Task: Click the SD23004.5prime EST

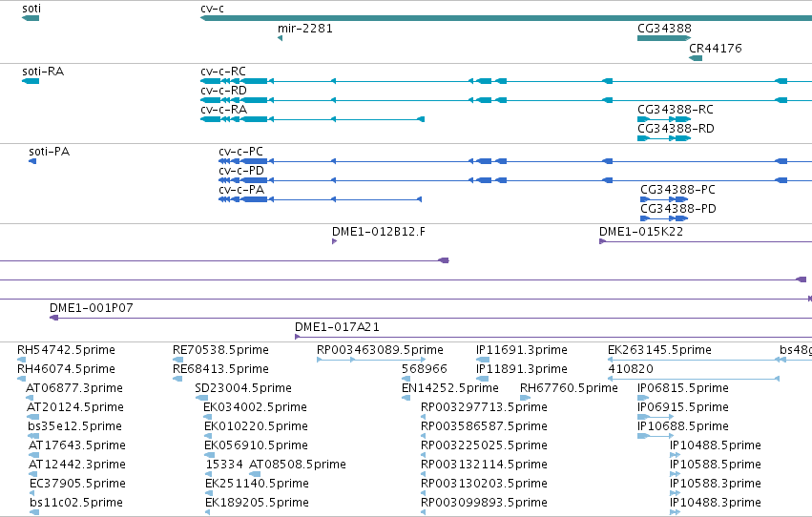Action: pos(201,398)
